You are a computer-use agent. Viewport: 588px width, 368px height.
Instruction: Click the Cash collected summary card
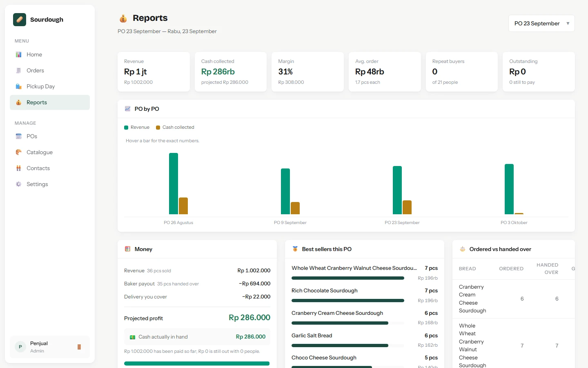(231, 72)
